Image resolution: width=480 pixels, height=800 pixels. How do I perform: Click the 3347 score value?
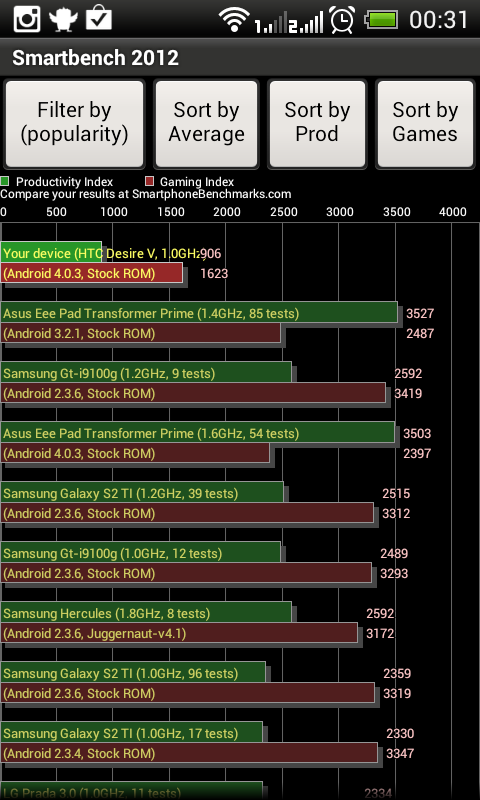pos(400,754)
